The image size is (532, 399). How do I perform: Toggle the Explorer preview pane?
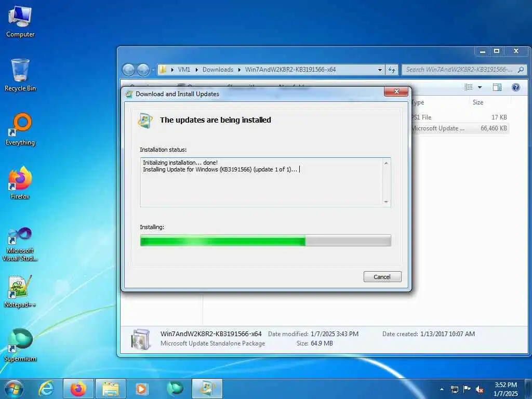pyautogui.click(x=497, y=87)
